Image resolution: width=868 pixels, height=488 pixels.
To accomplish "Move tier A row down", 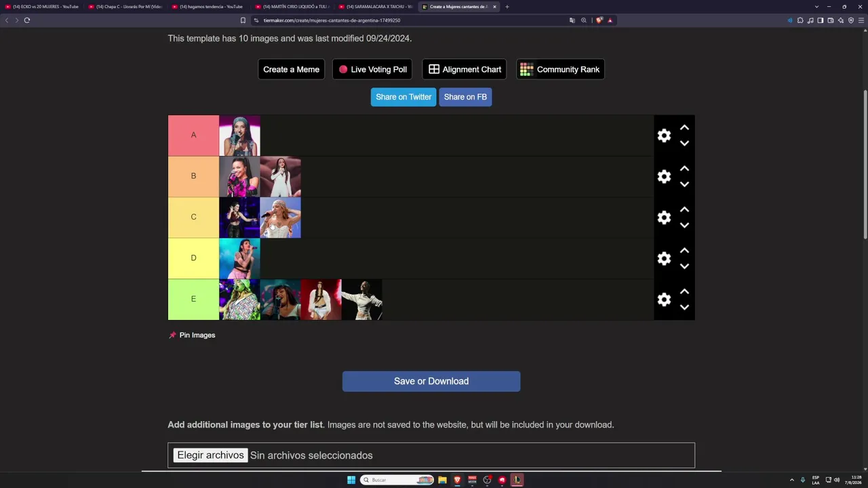I will click(x=684, y=143).
